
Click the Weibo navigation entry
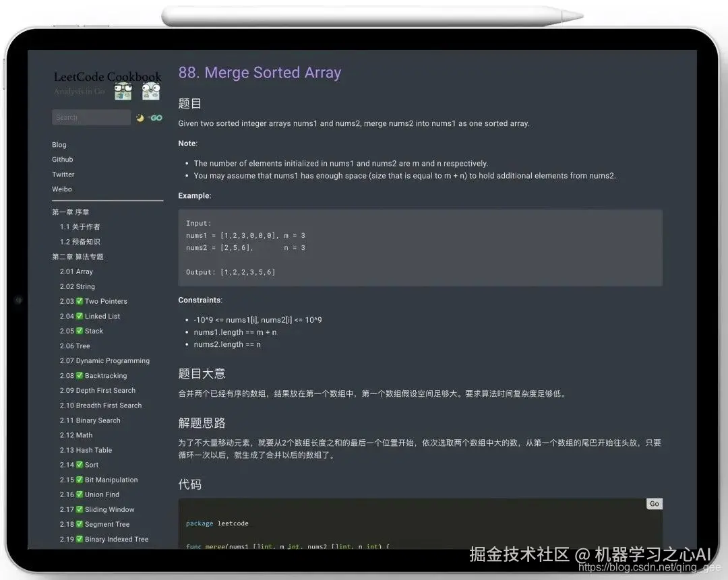click(x=61, y=189)
